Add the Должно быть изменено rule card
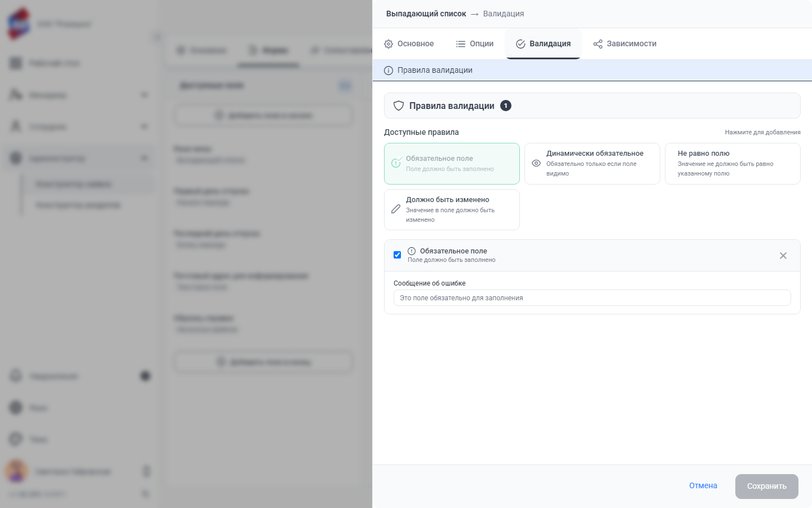Screen dimensions: 812x508 coord(452,209)
